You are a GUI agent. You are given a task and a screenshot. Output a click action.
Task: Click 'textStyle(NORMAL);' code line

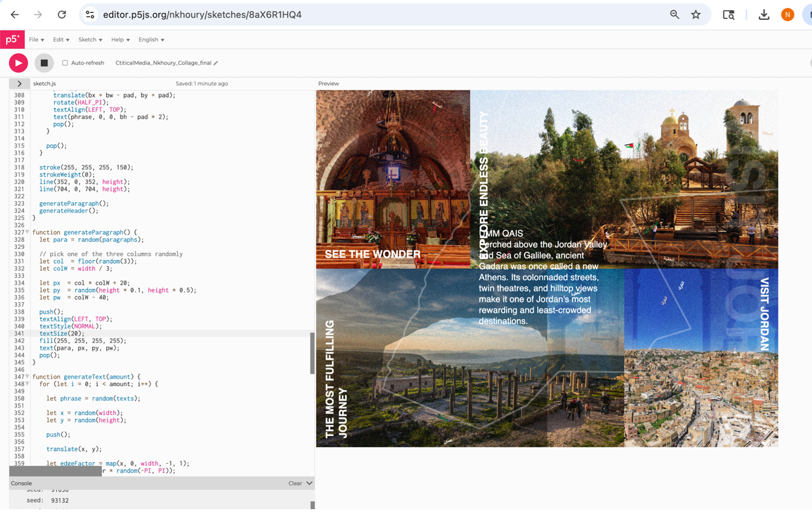coord(70,326)
